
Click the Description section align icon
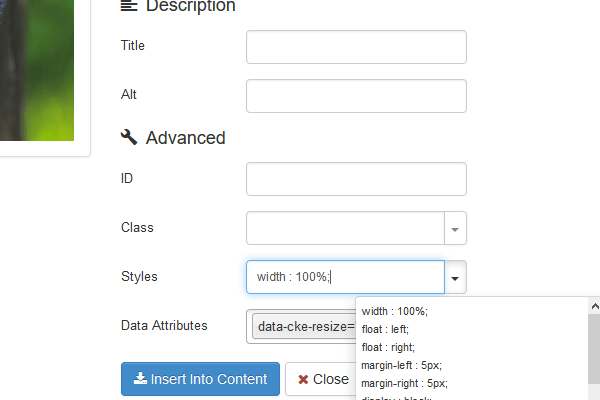(x=128, y=6)
